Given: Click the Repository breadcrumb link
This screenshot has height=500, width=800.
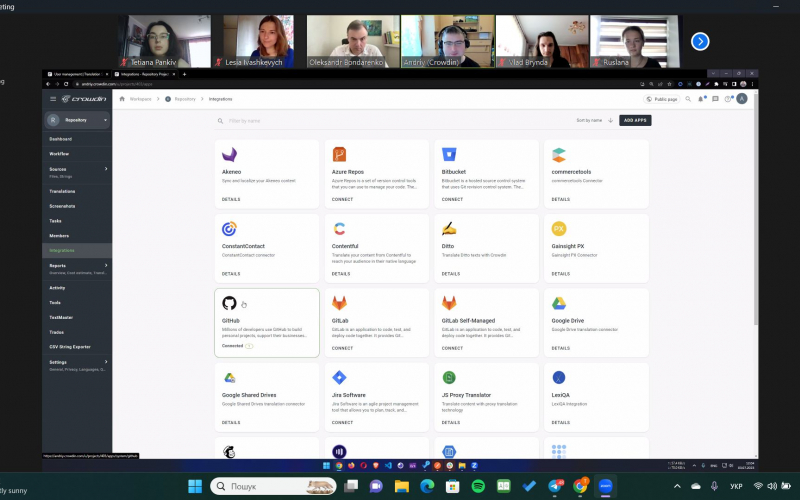Looking at the screenshot, I should (x=185, y=99).
